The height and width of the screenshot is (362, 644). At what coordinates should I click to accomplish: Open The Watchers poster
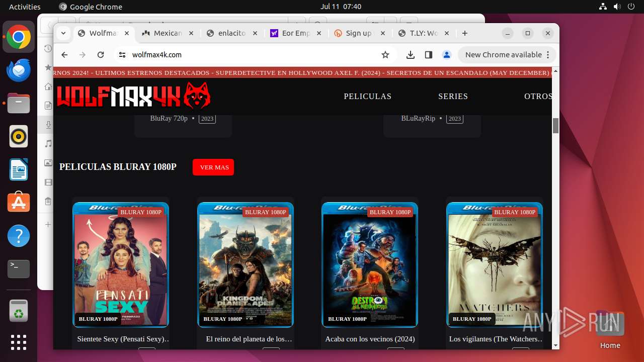495,265
